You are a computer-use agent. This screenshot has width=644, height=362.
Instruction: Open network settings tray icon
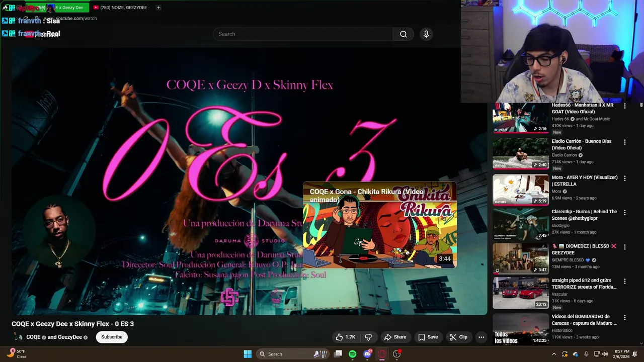596,354
